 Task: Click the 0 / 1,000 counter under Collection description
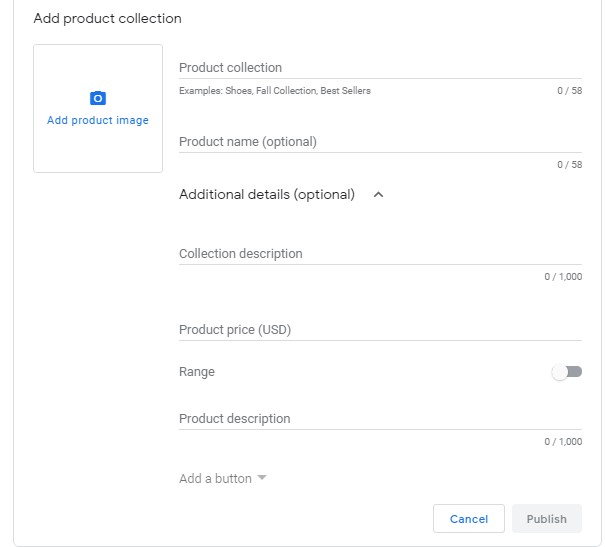coord(563,277)
